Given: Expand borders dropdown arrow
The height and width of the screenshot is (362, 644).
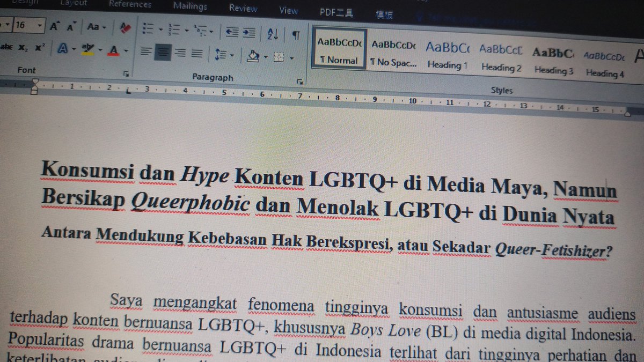Looking at the screenshot, I should 291,58.
